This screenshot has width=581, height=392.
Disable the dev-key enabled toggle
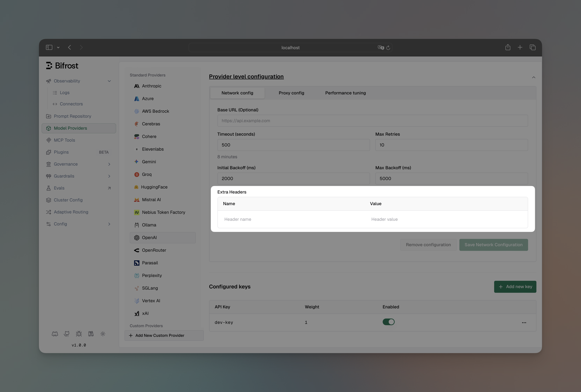[x=388, y=322]
